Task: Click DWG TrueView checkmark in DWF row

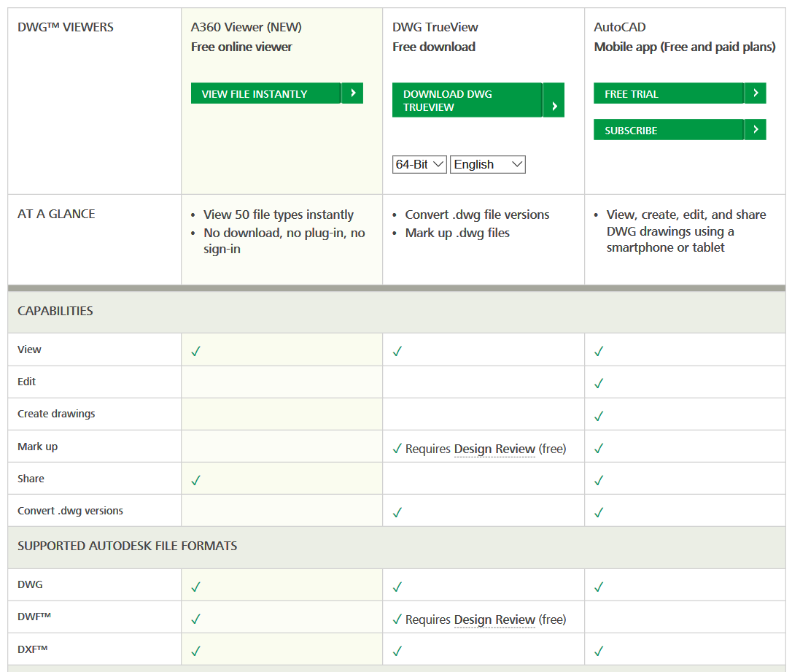Action: tap(397, 619)
